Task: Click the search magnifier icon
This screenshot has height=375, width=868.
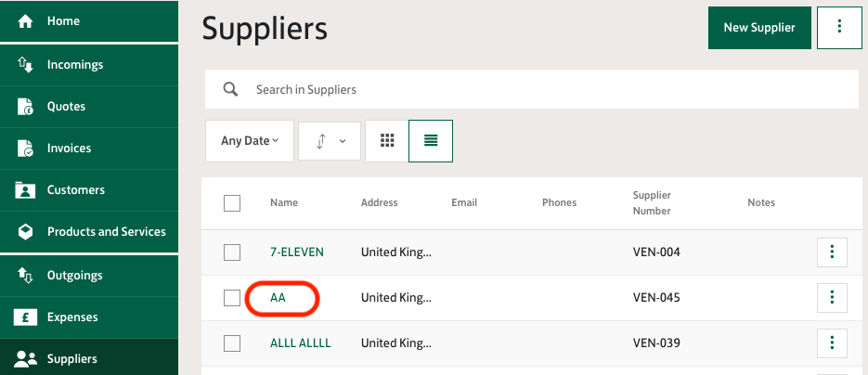Action: 230,89
